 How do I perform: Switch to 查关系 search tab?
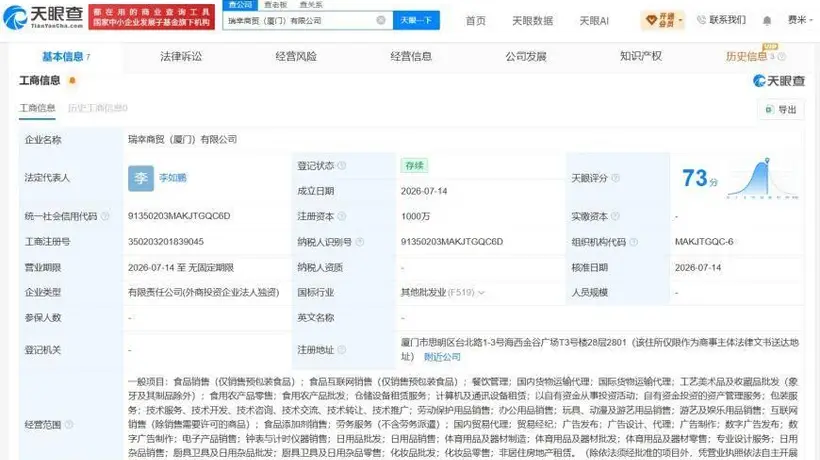click(311, 5)
